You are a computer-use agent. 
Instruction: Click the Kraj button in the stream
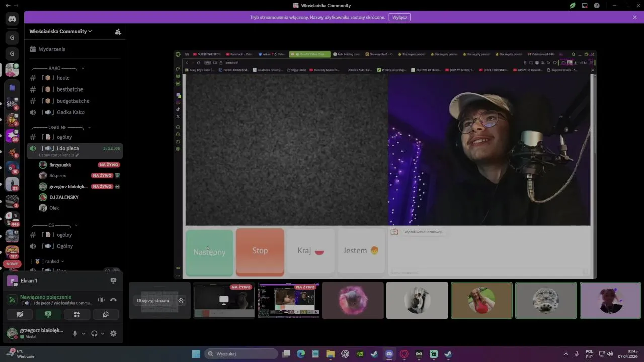coord(310,251)
